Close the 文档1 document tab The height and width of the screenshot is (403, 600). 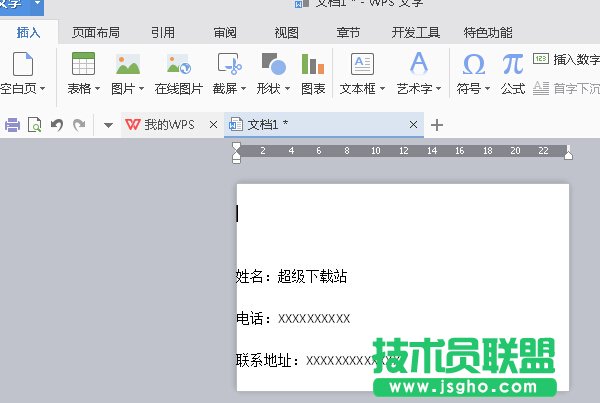414,125
